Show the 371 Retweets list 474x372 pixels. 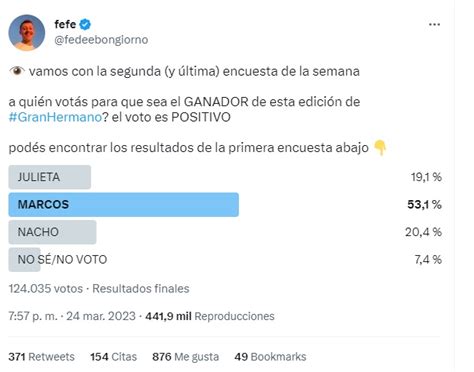pyautogui.click(x=42, y=357)
